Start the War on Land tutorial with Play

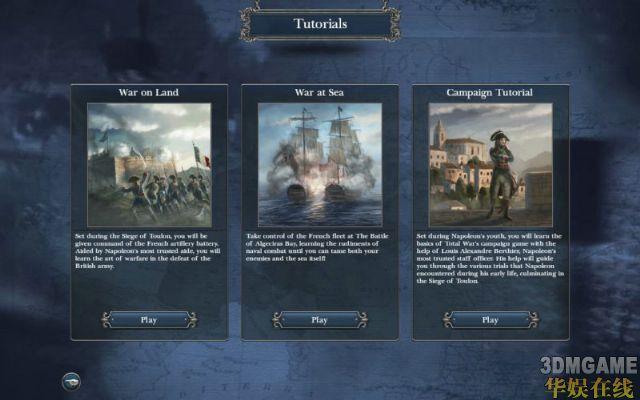click(149, 320)
